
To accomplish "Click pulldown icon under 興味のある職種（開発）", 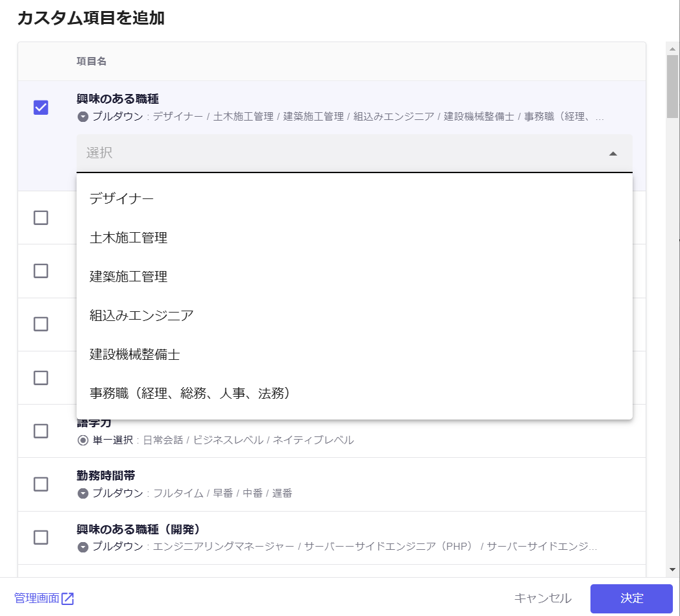I will (83, 547).
